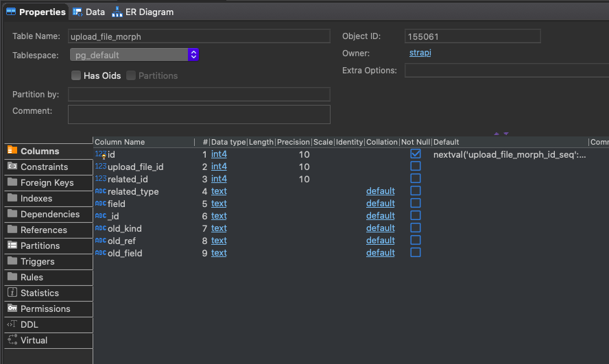The width and height of the screenshot is (609, 364).
Task: Click the ABC icon of old_ref column
Action: pos(101,241)
